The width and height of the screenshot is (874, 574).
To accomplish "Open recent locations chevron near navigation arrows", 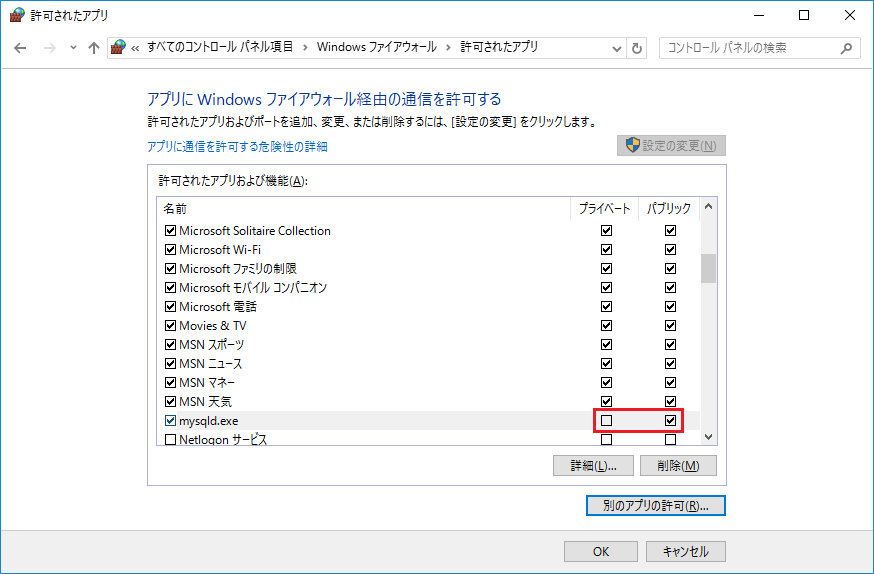I will (73, 48).
